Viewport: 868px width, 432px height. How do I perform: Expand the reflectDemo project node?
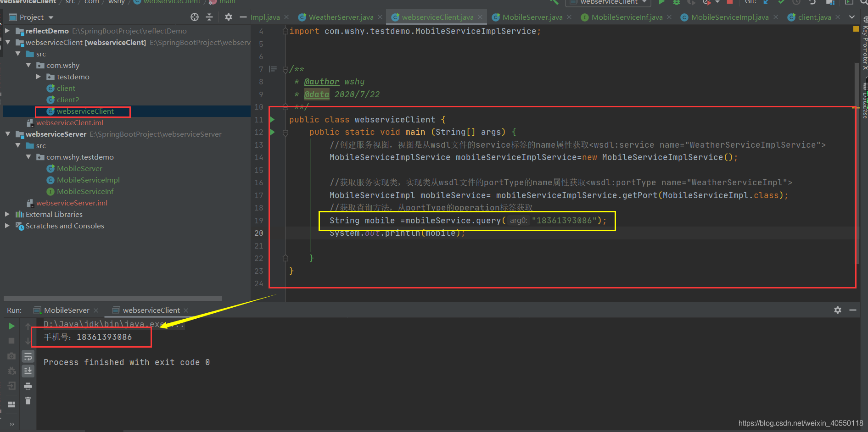7,31
